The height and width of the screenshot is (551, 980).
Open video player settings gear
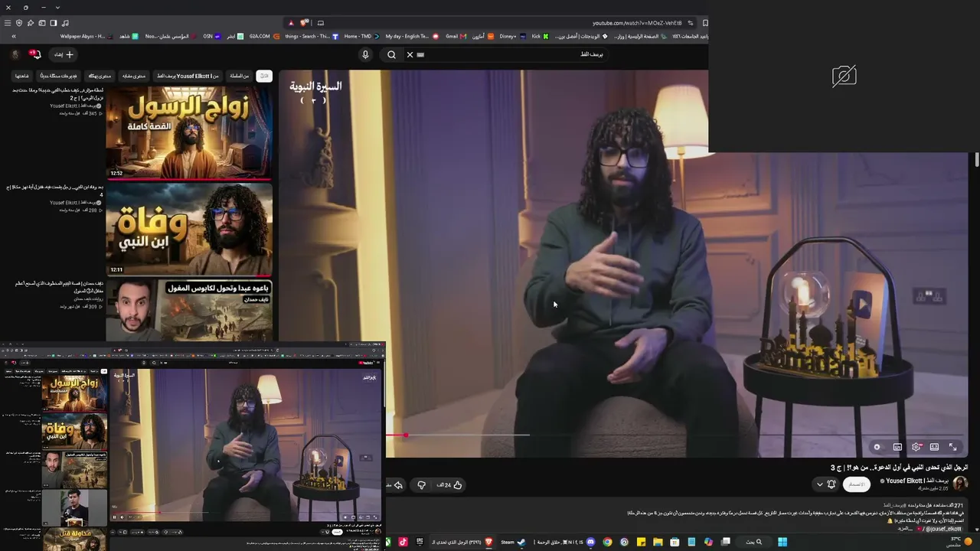tap(916, 447)
